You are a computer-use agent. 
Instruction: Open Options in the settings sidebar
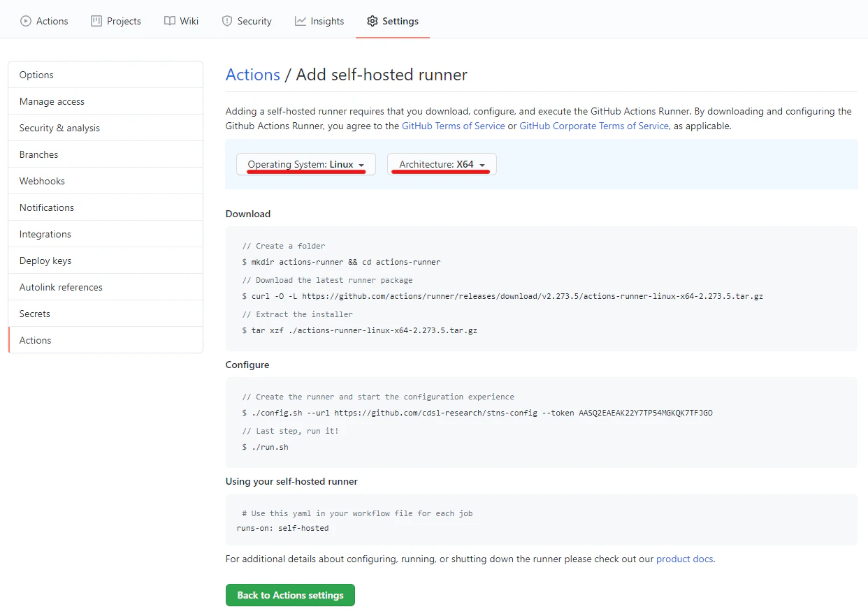click(106, 75)
